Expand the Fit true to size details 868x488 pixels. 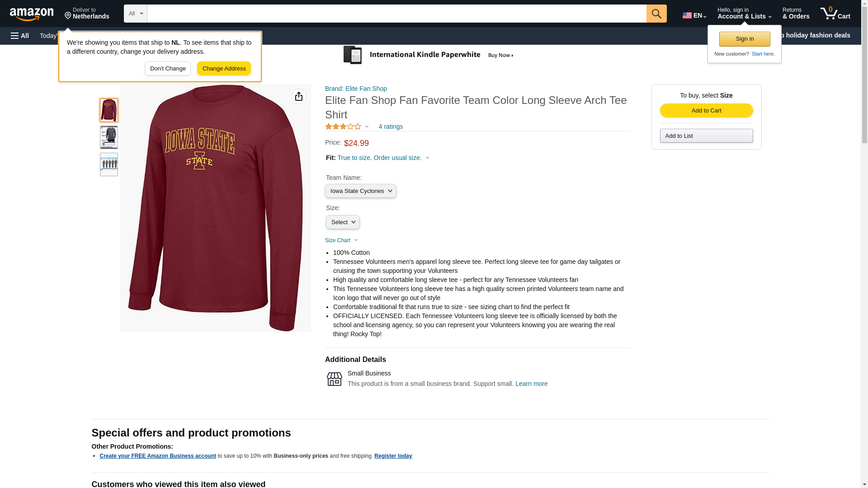tap(382, 158)
